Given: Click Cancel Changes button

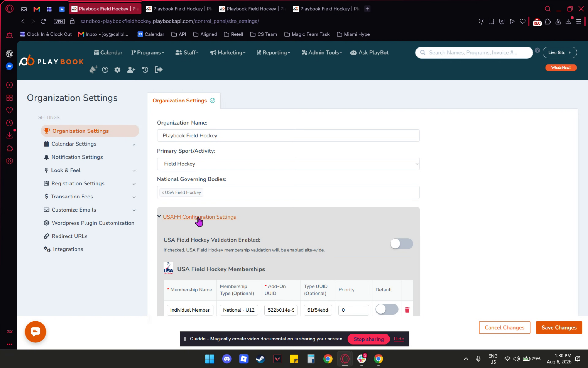Looking at the screenshot, I should pyautogui.click(x=504, y=327).
